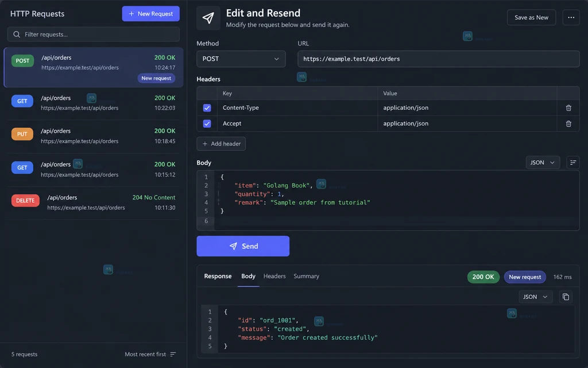The width and height of the screenshot is (588, 368).
Task: Click the Content-Type application/json value cell
Action: click(x=467, y=108)
